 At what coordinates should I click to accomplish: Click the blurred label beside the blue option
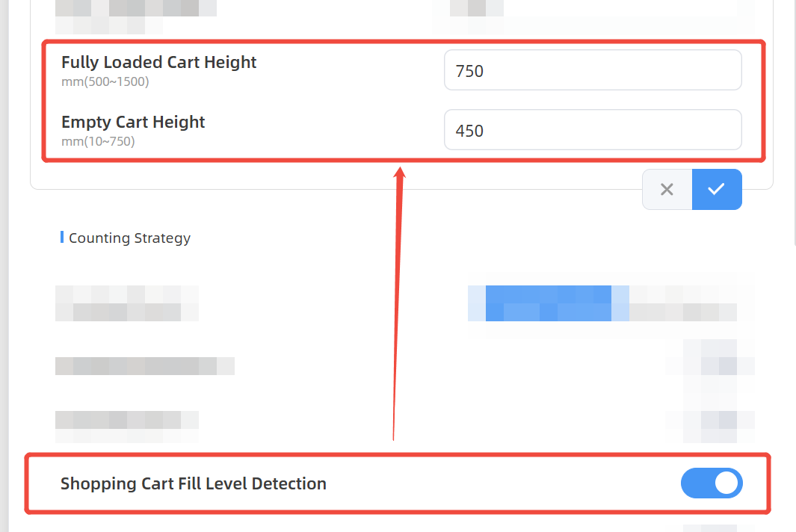pyautogui.click(x=126, y=303)
